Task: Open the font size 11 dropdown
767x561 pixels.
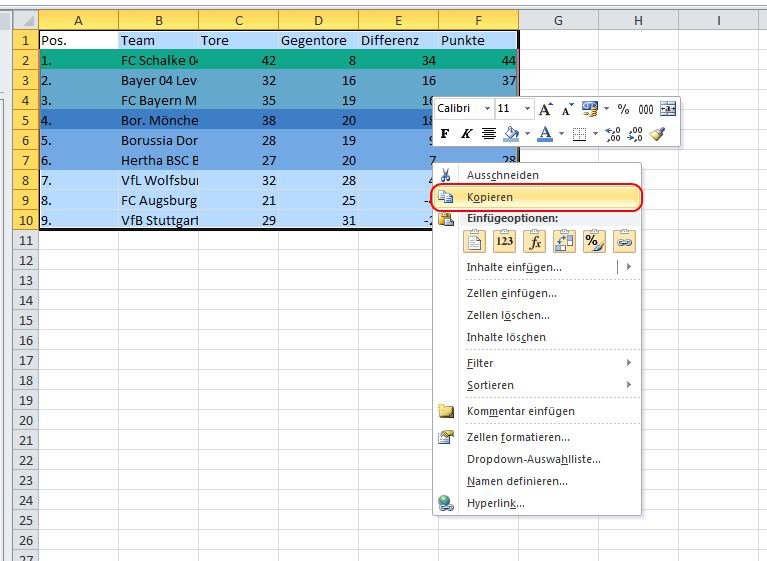Action: pyautogui.click(x=527, y=109)
